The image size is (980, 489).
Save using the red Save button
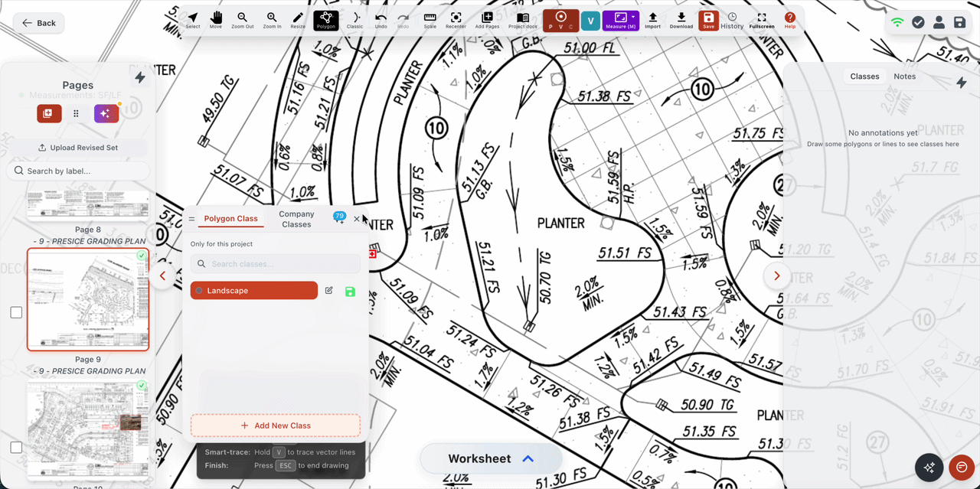pyautogui.click(x=708, y=21)
